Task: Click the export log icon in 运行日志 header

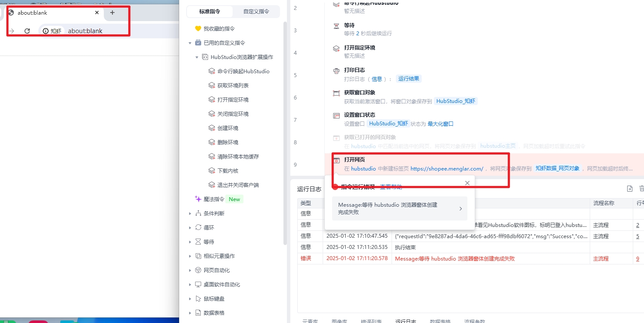Action: pos(629,189)
